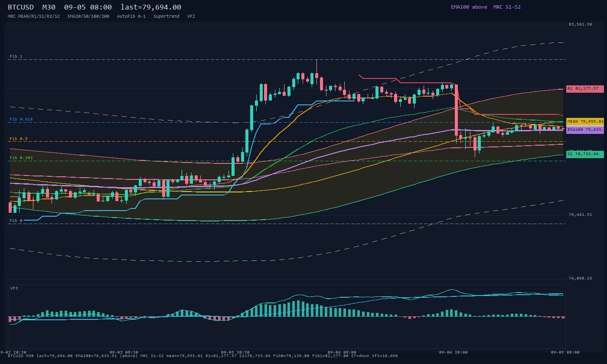Screen dimensions: 607x364
Task: Click the VFI title inside the lower panel
Action: tap(14, 288)
